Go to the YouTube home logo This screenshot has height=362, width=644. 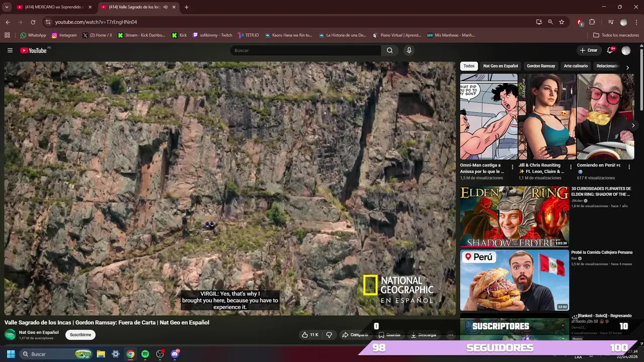tap(34, 50)
